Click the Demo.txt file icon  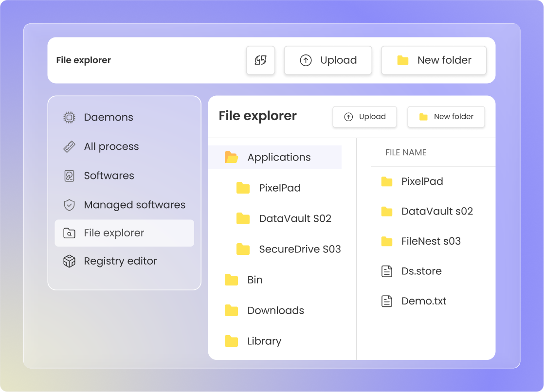coord(386,301)
